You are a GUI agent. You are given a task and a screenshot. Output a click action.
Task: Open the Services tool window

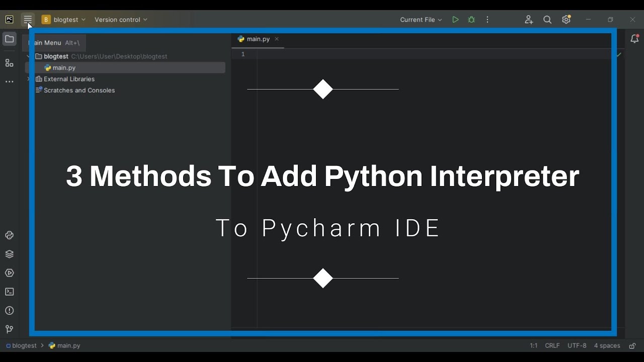(9, 273)
